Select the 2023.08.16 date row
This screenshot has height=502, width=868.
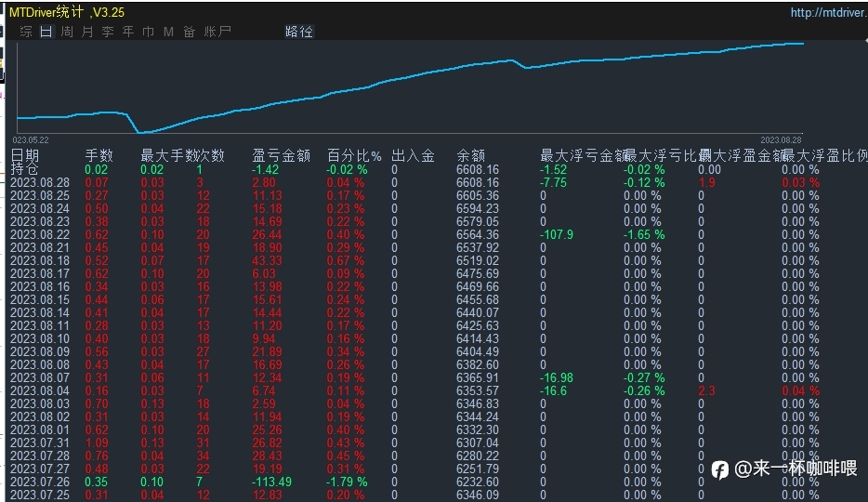click(x=40, y=286)
